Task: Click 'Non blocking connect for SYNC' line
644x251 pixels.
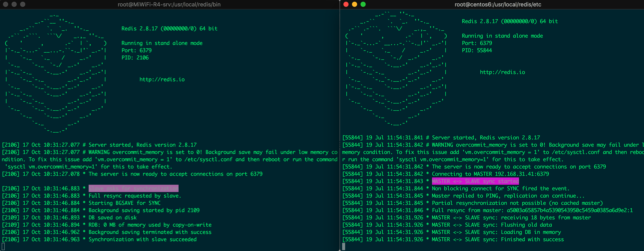Action: 456,188
